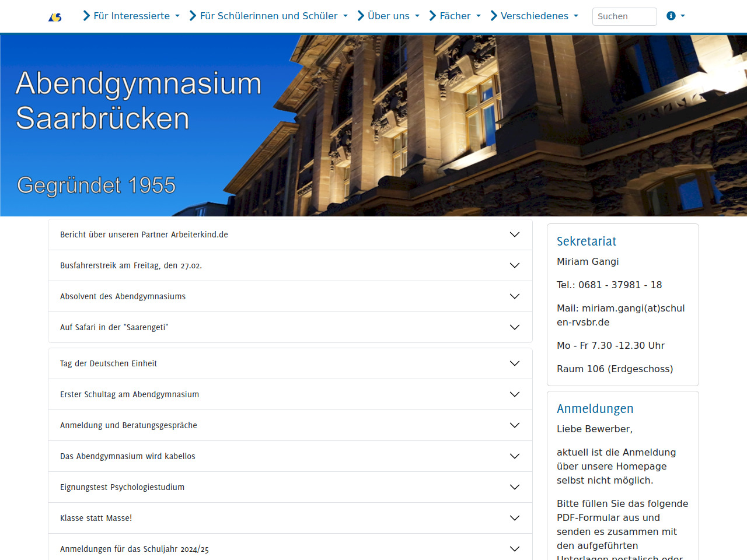Click chevron icon beside Klasse statt Masse!
747x560 pixels.
coord(514,518)
